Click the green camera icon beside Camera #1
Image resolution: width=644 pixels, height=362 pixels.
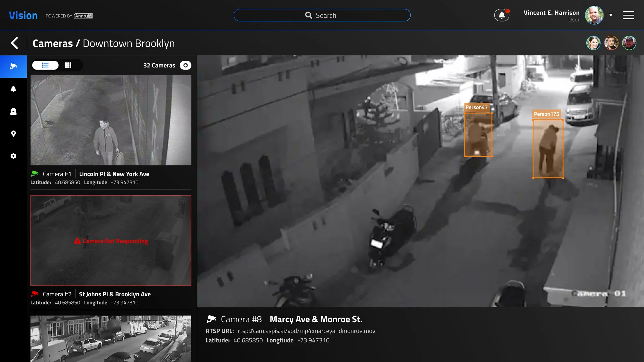pyautogui.click(x=35, y=174)
